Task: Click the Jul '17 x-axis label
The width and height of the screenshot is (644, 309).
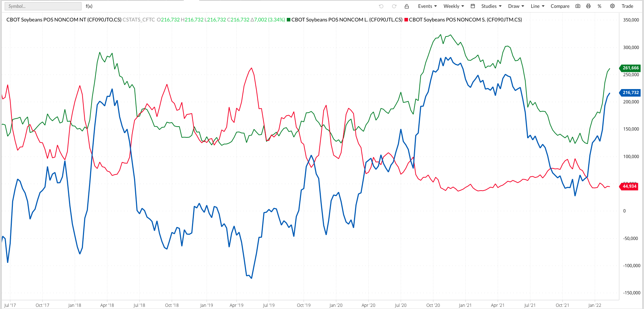Action: click(10, 305)
